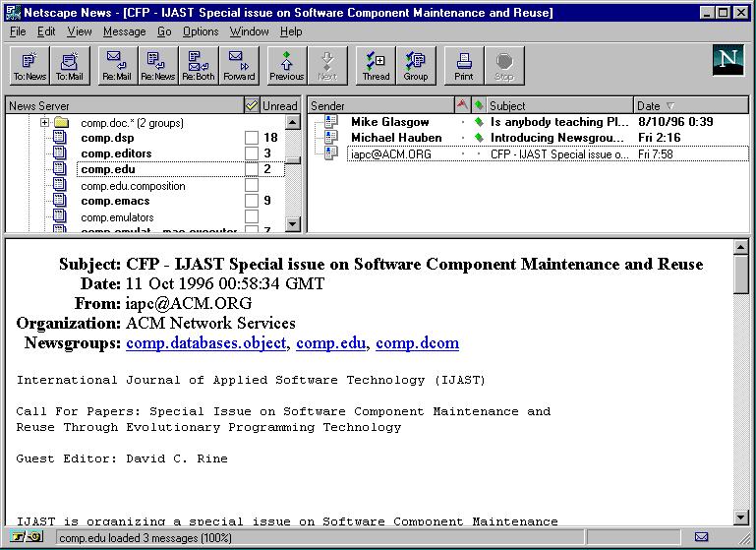Click the message icon for Michael Hauben

(x=331, y=137)
